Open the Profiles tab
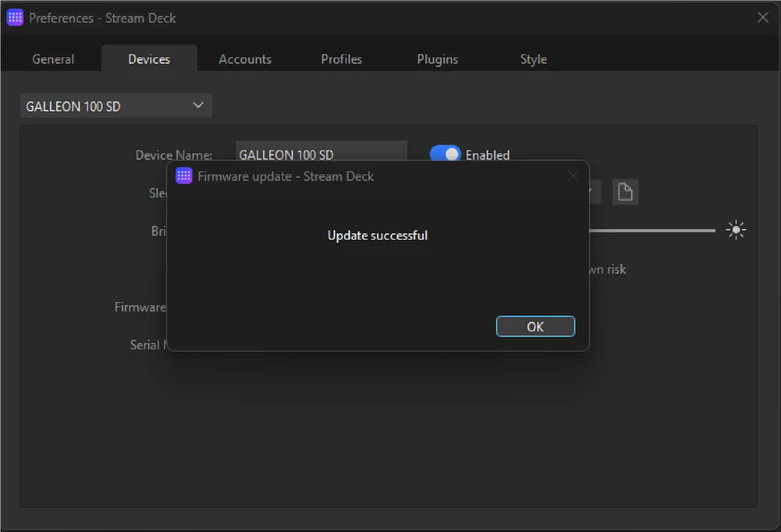This screenshot has width=781, height=532. tap(341, 59)
